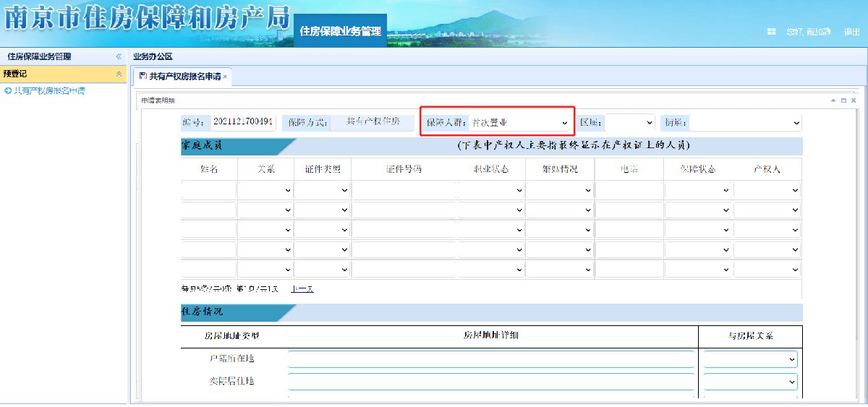Collapse the 预登记 section using its chevron
Viewport: 868px width, 407px height.
[119, 74]
